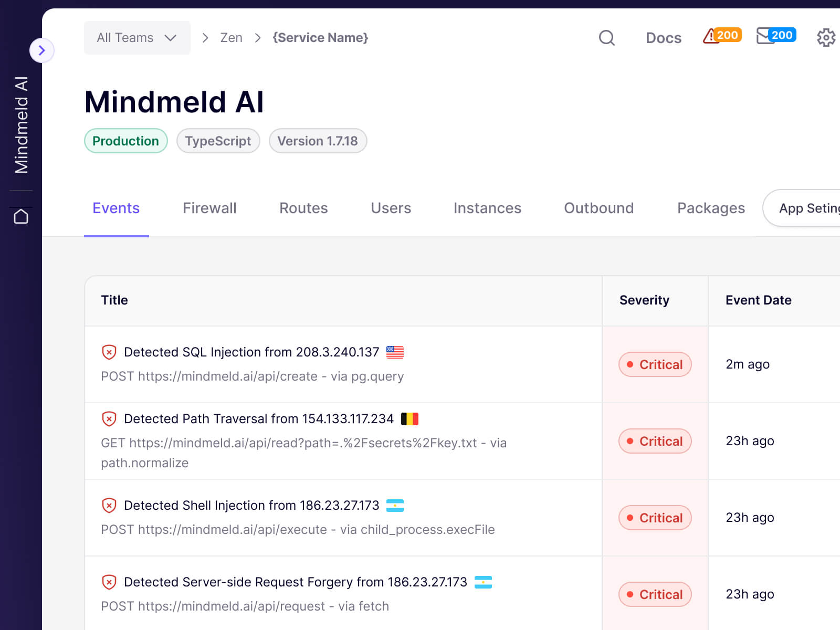Switch to the Events tab

[x=116, y=208]
